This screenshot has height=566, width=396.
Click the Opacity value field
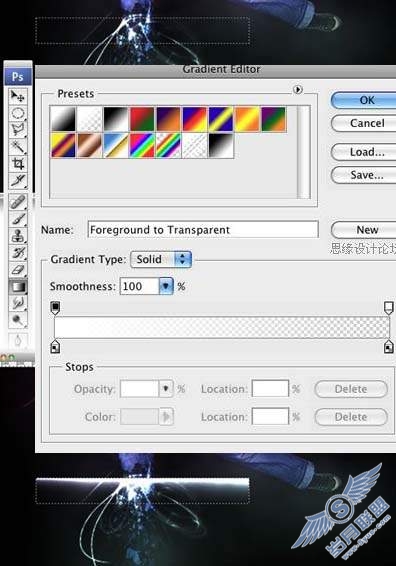[x=139, y=389]
